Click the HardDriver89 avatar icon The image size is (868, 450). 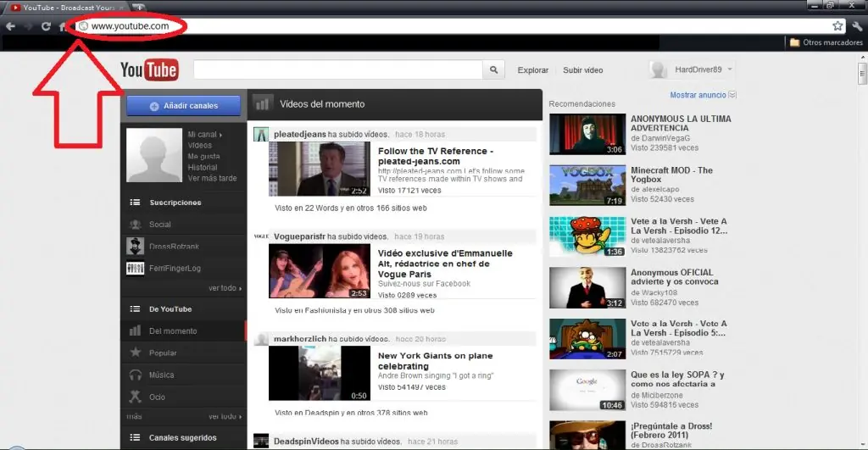coord(658,69)
